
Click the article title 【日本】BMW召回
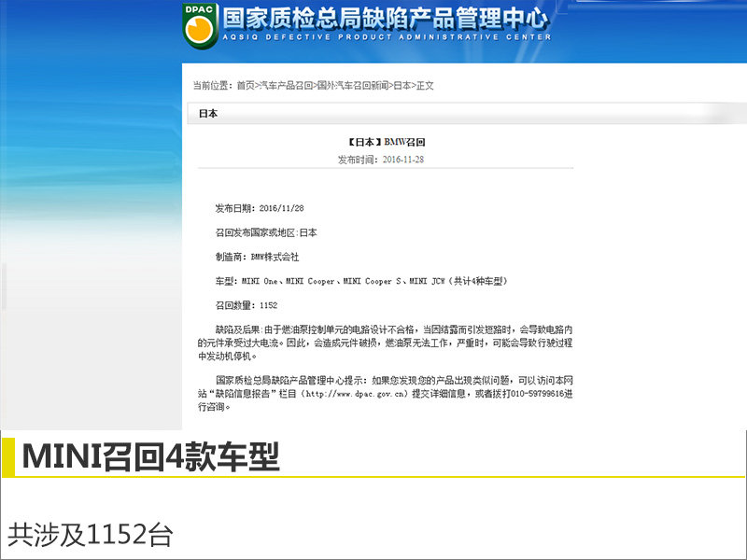tap(386, 142)
